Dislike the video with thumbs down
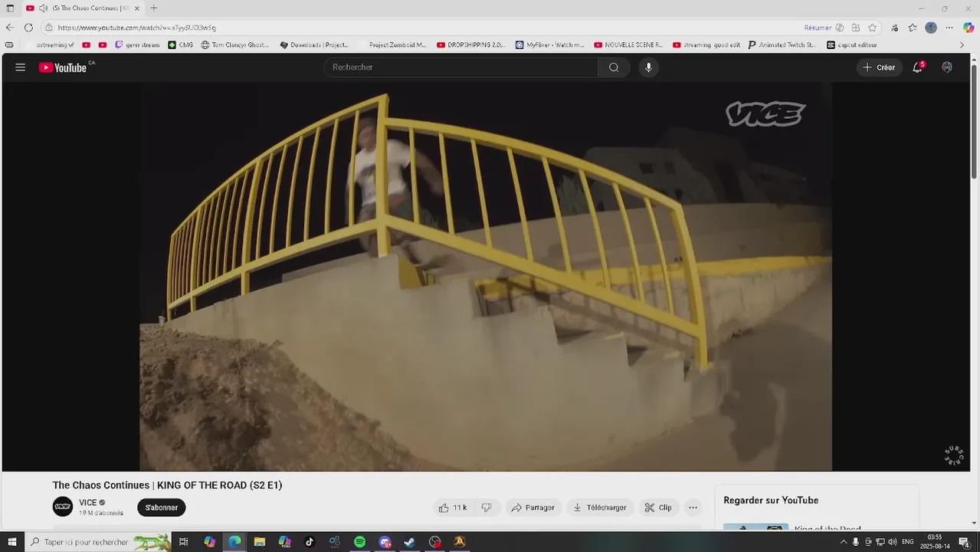Viewport: 980px width, 552px height. [487, 508]
